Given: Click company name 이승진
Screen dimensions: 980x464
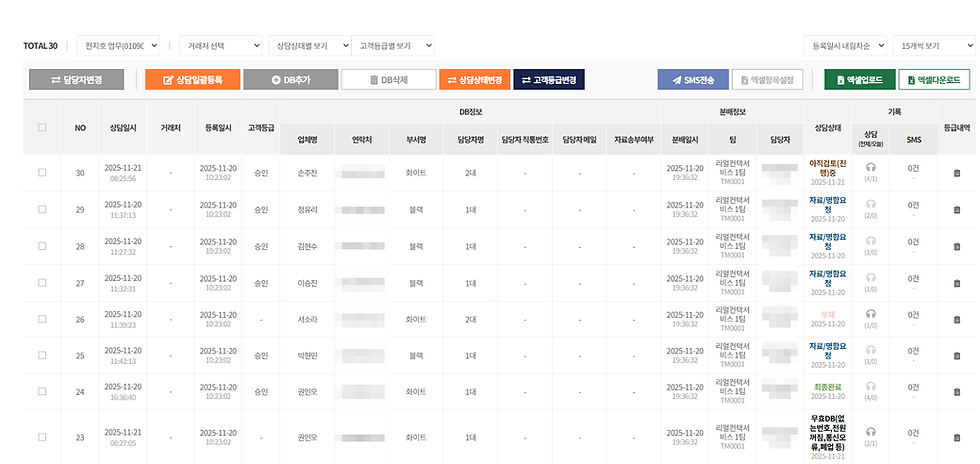Looking at the screenshot, I should pos(308,283).
